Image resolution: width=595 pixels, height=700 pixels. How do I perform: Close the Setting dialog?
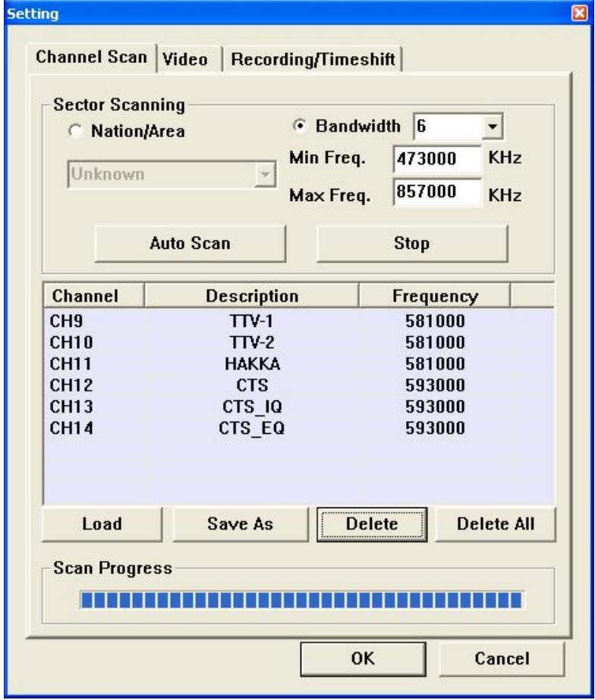point(580,12)
